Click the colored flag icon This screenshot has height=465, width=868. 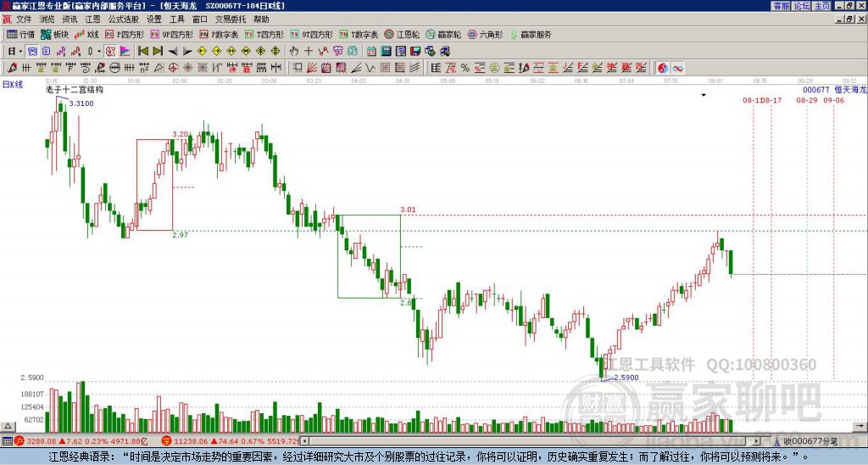[125, 51]
